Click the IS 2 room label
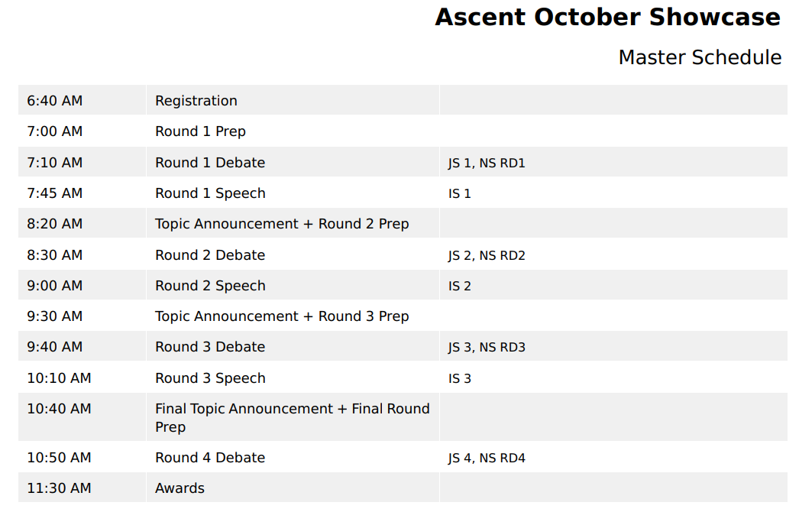 pos(460,286)
